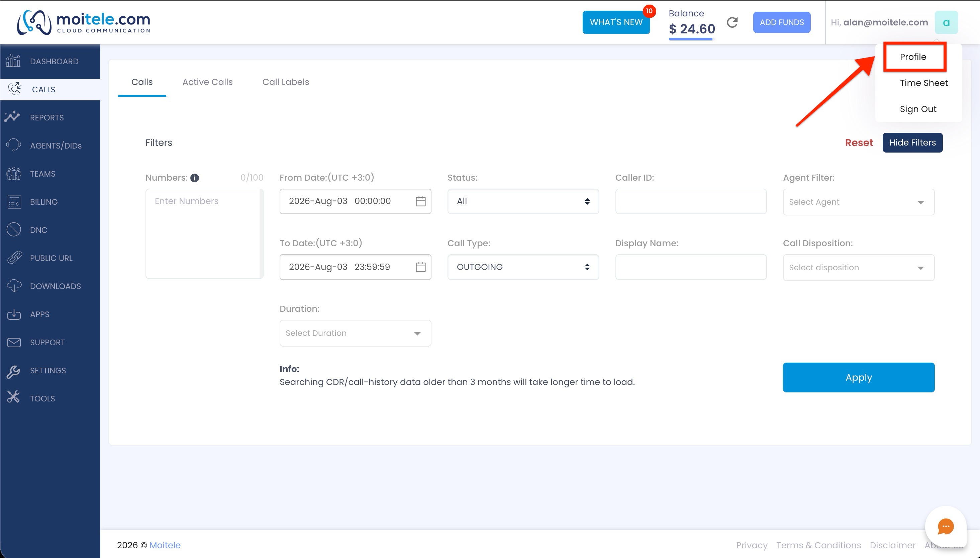Select Profile from the user menu
Viewport: 980px width, 558px height.
click(912, 57)
